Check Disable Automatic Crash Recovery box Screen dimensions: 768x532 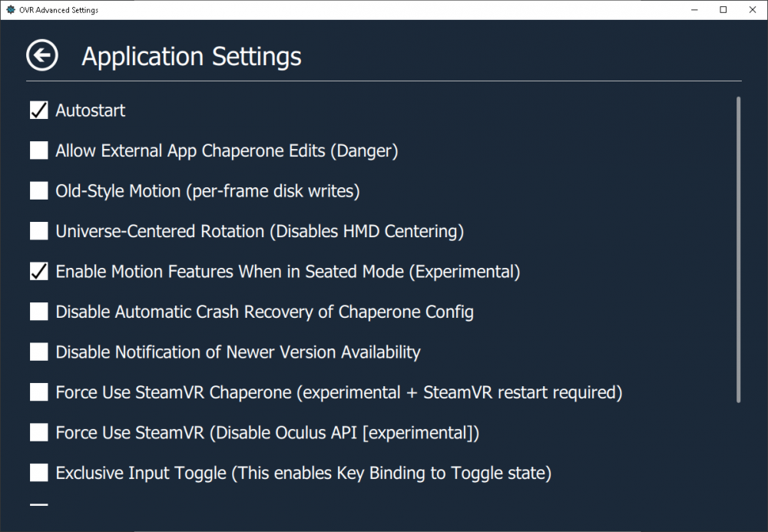pyautogui.click(x=39, y=312)
